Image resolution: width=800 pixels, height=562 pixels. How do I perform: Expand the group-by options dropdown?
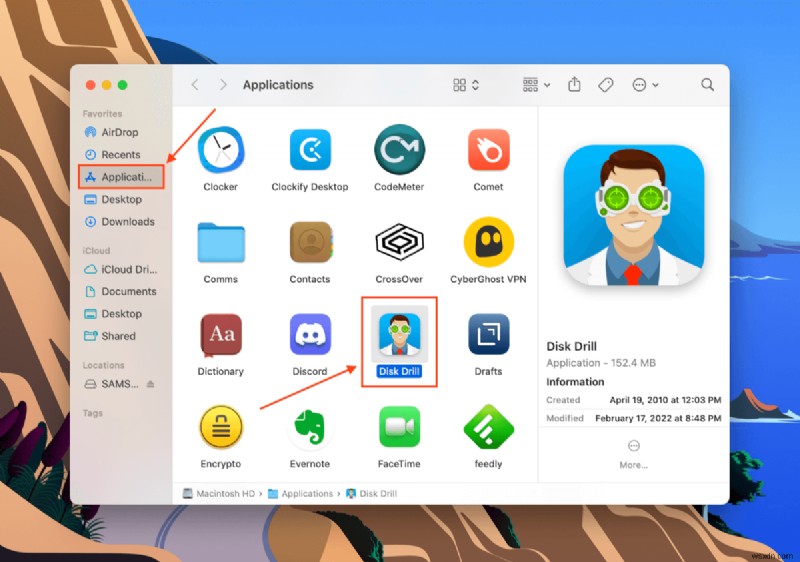[x=536, y=85]
